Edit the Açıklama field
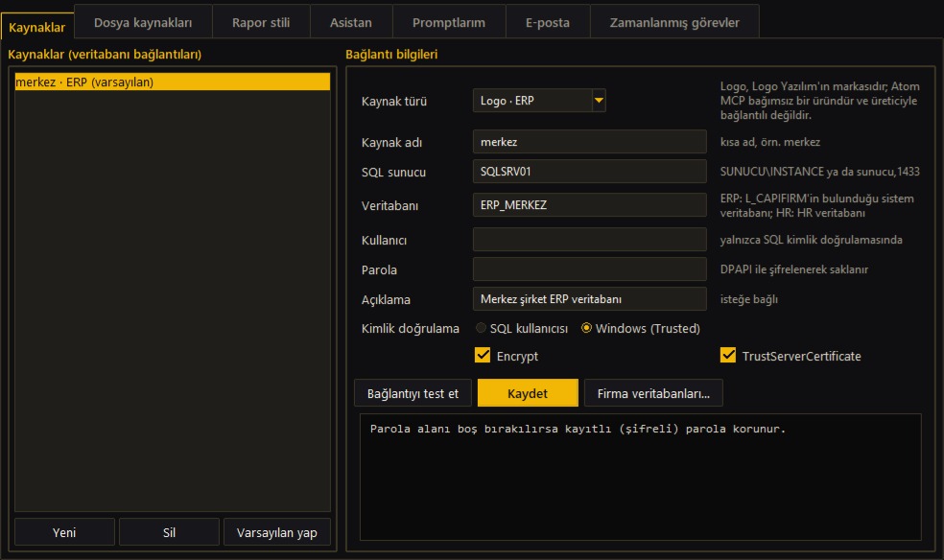 tap(589, 298)
